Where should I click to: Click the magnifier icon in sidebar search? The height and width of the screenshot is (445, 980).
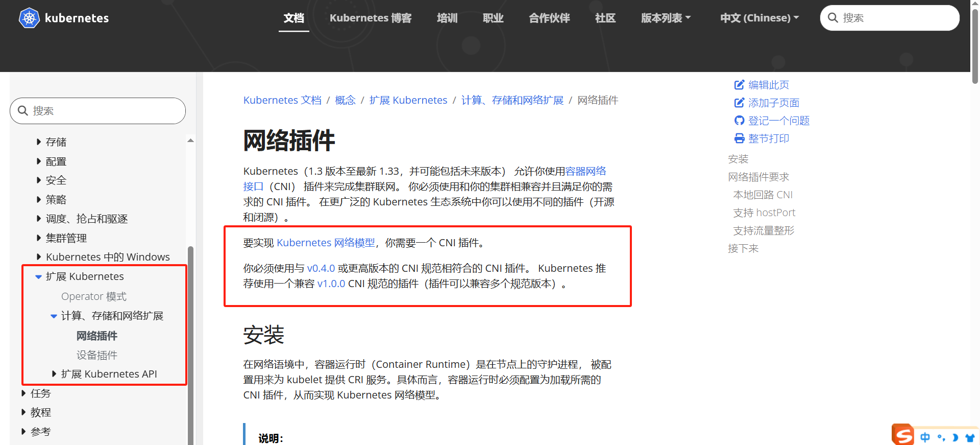click(23, 111)
